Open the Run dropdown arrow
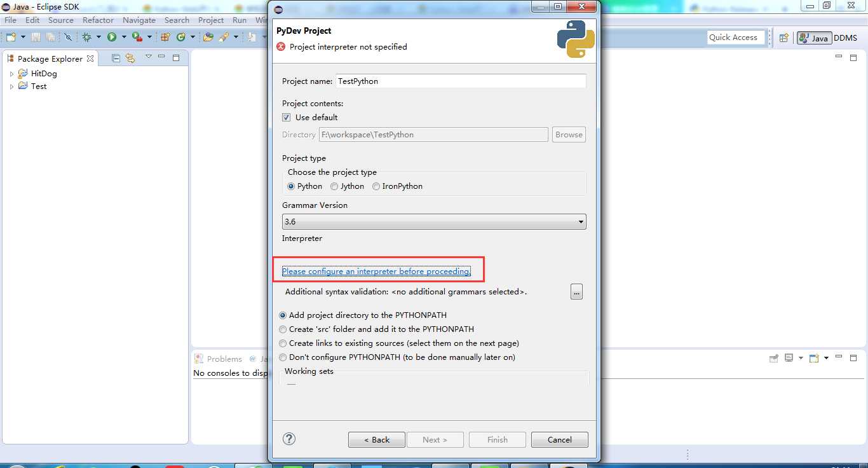 pyautogui.click(x=124, y=38)
